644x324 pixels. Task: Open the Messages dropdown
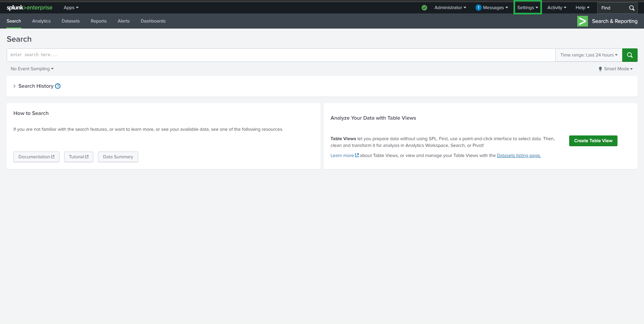(495, 8)
